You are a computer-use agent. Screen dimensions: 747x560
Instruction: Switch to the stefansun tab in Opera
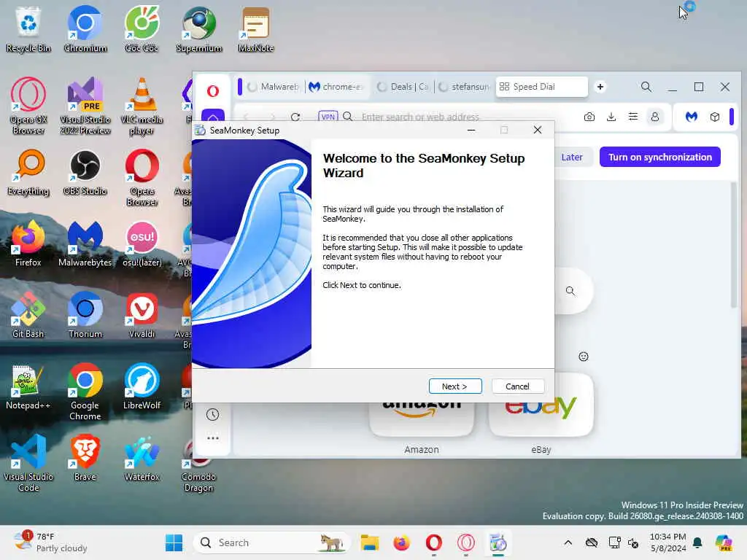tap(463, 87)
